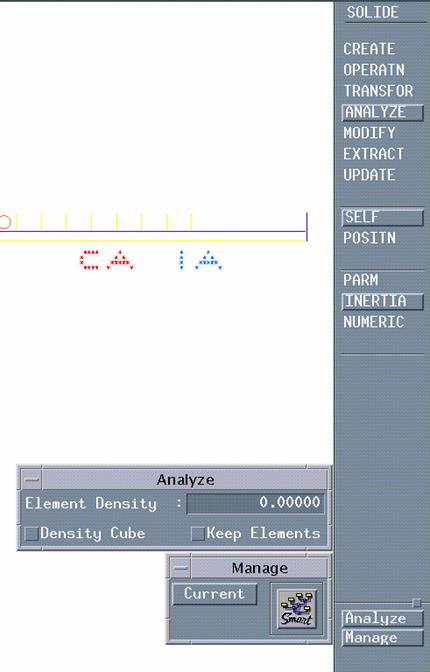
Task: Select the orange circle at the left of the axis
Action: [4, 222]
